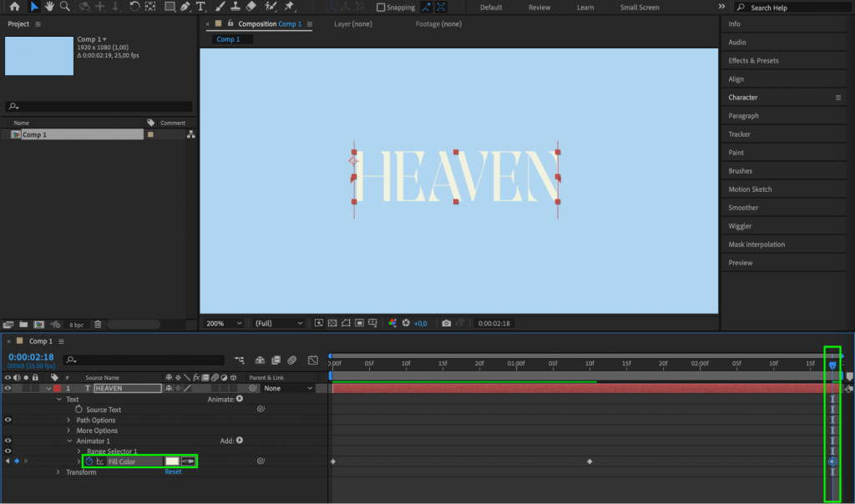Expand the Transform property group

click(x=58, y=472)
